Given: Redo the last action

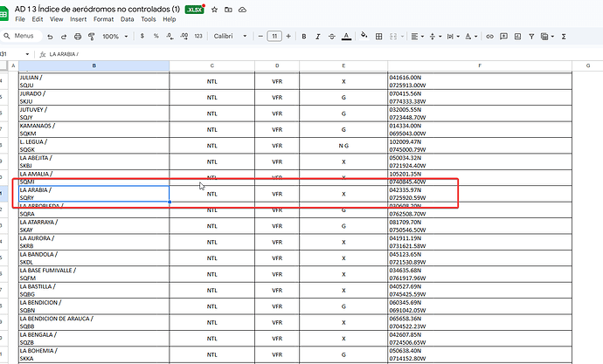Looking at the screenshot, I should point(64,37).
